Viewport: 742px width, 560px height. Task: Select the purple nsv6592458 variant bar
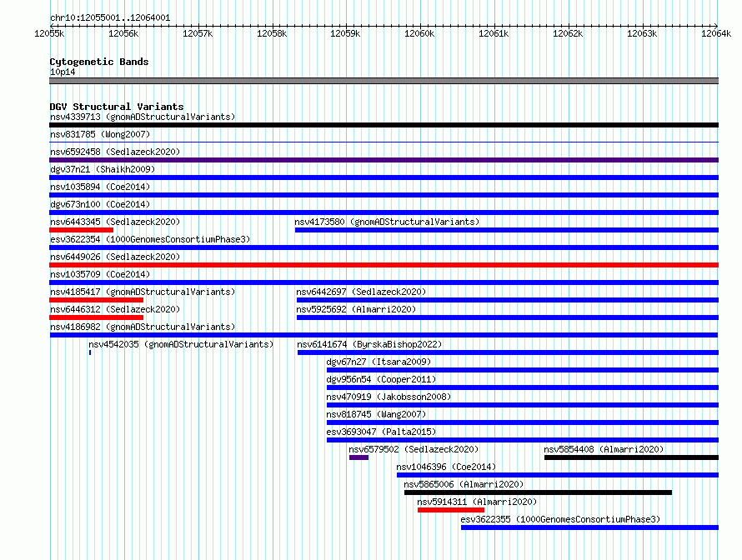pos(384,160)
